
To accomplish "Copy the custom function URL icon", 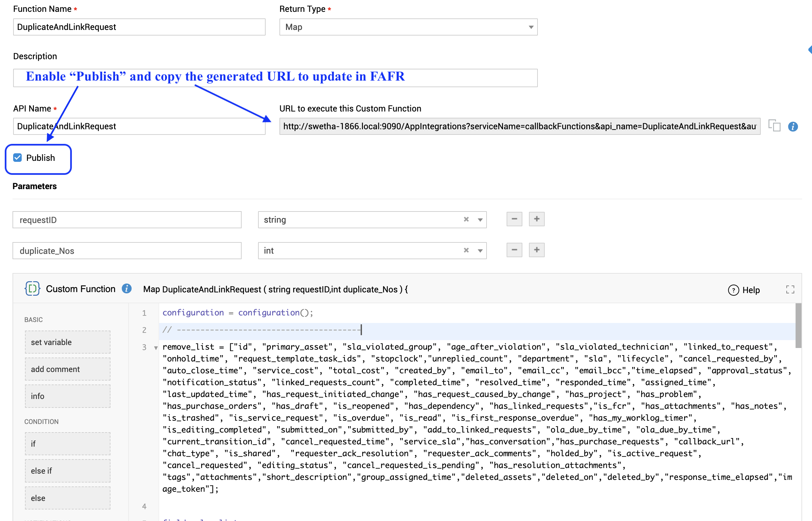I will (774, 126).
